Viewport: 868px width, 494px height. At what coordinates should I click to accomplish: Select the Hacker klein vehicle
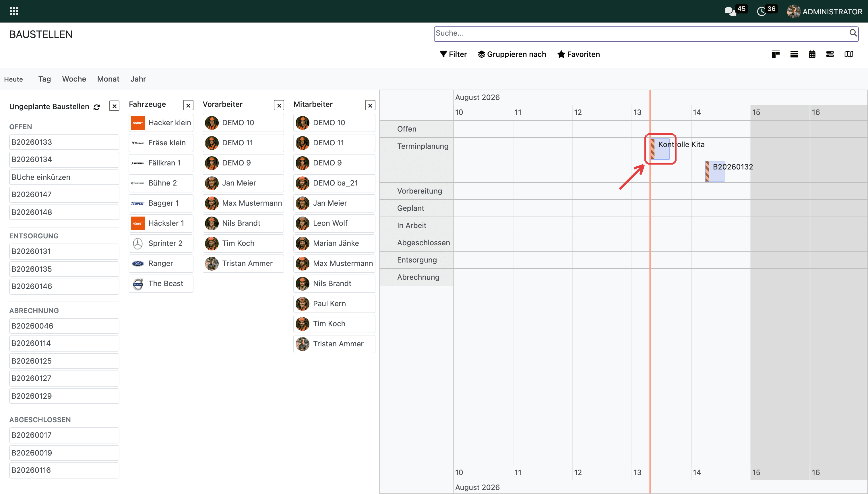click(161, 123)
